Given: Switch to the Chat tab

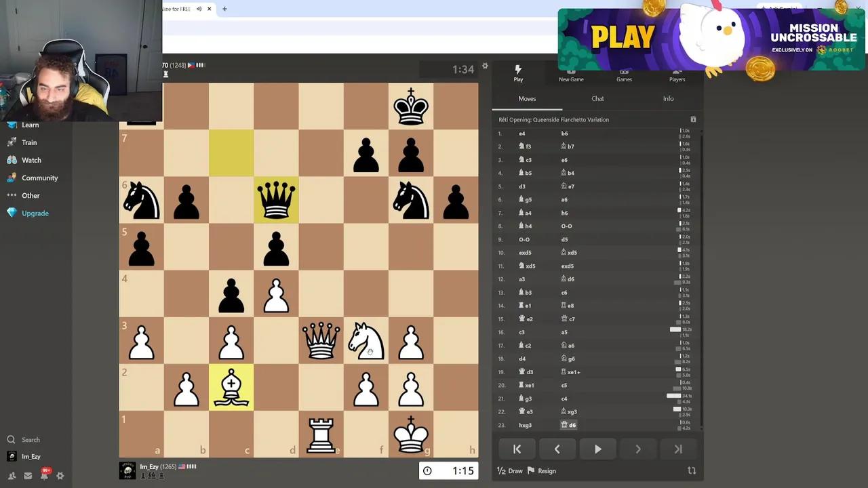Looking at the screenshot, I should pos(597,99).
